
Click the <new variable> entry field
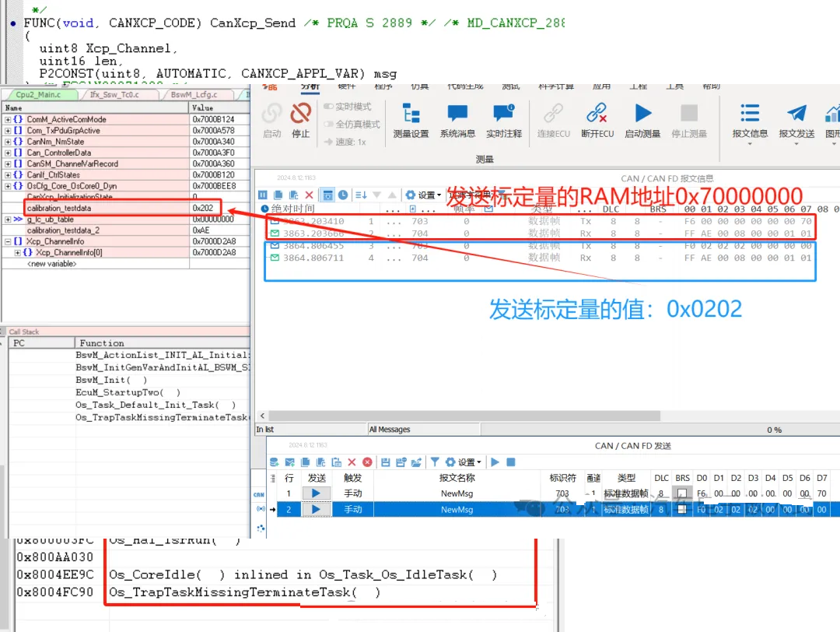52,264
